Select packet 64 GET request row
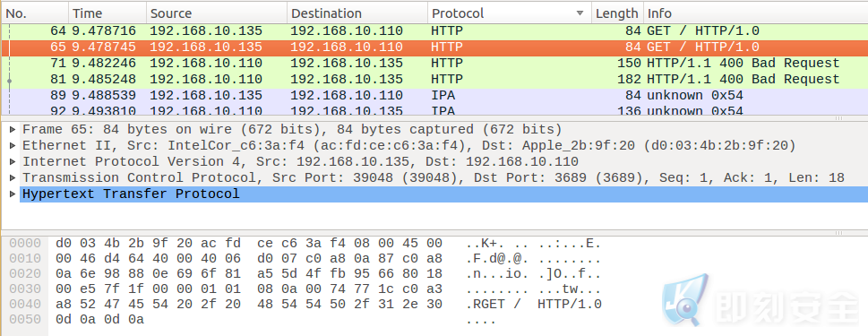The height and width of the screenshot is (336, 868). (434, 31)
